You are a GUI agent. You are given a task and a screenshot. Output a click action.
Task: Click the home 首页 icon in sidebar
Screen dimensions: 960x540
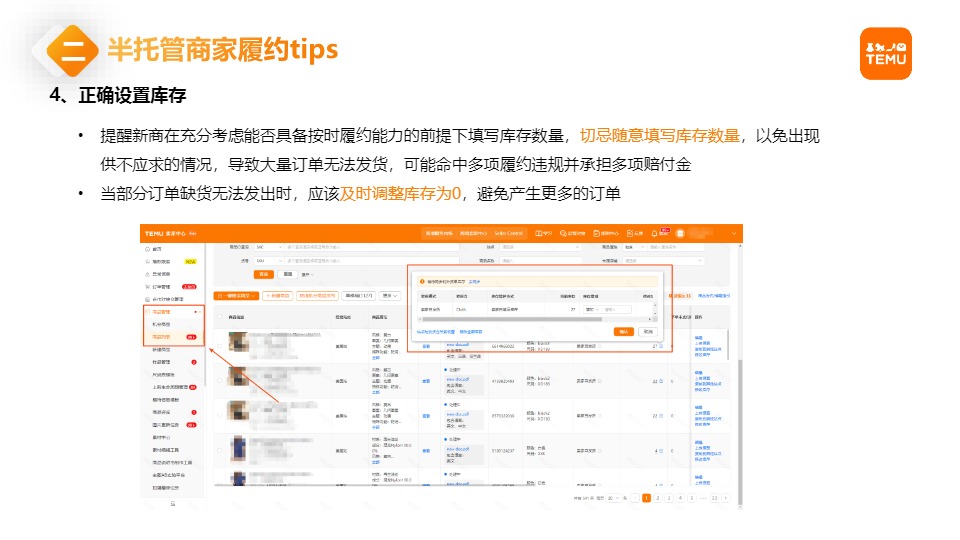point(147,248)
